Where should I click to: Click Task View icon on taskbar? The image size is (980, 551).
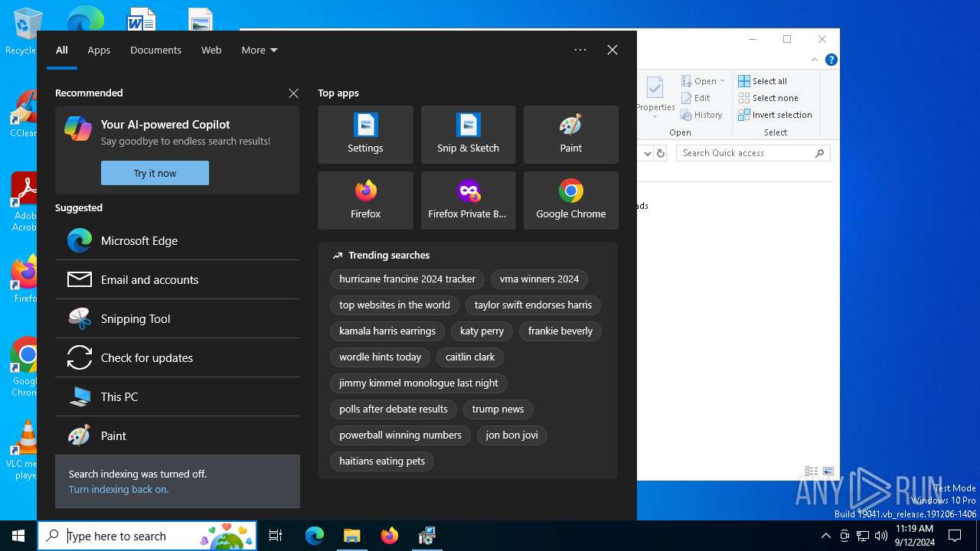276,536
